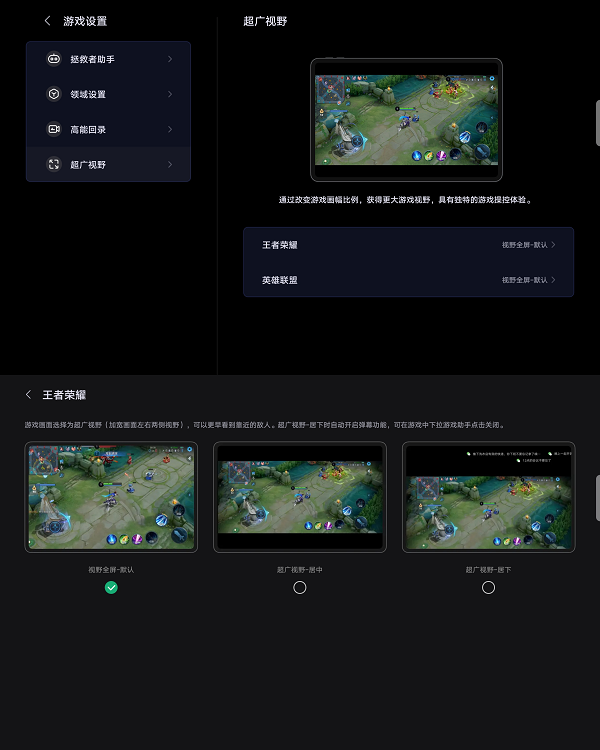Go back from 游戏设置 with the arrow
This screenshot has height=750, width=600.
(47, 21)
